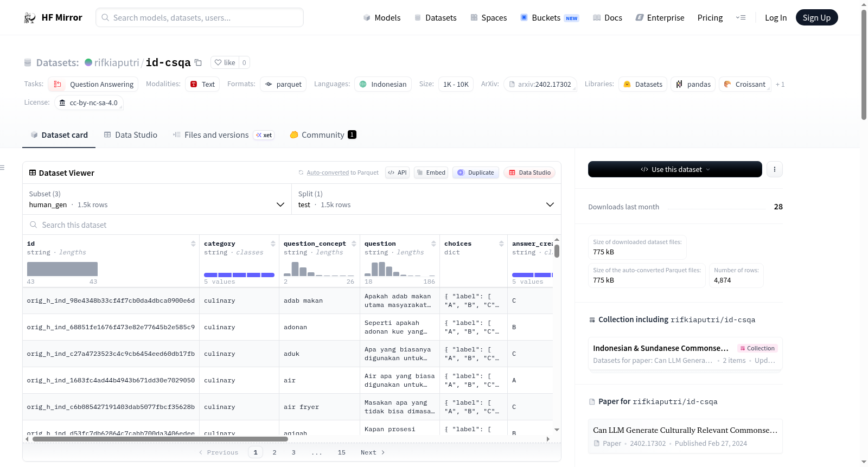Switch to the Data Studio tab
Screen dimensions: 868x467
(131, 135)
